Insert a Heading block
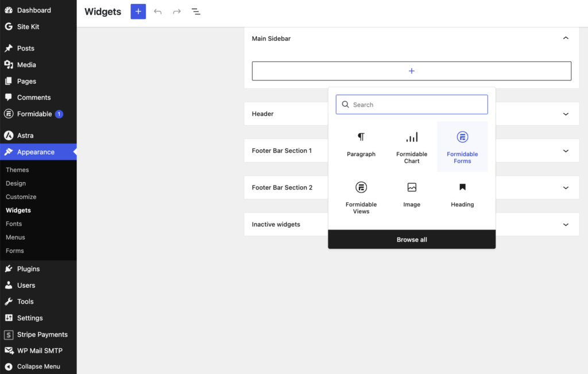The image size is (588, 374). point(462,197)
